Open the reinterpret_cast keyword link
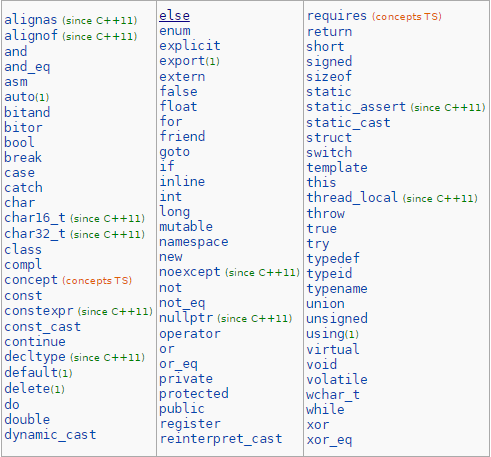The image size is (491, 457). (x=221, y=439)
